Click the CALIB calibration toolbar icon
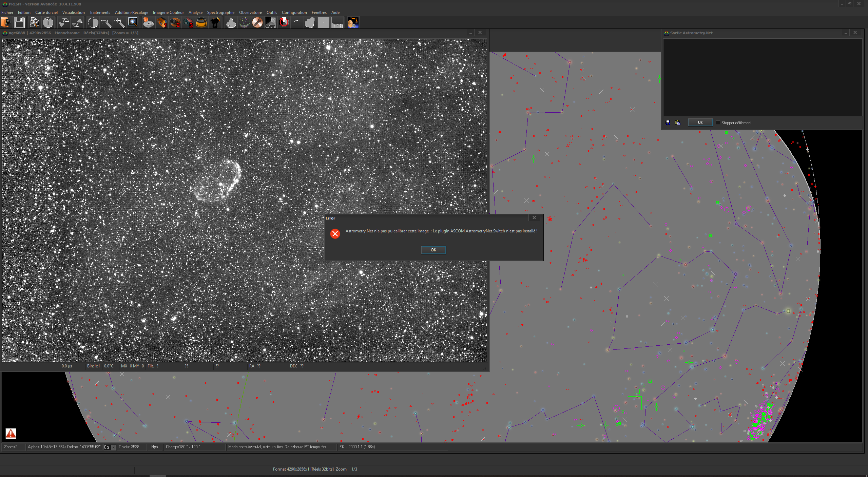868x477 pixels. pos(270,23)
